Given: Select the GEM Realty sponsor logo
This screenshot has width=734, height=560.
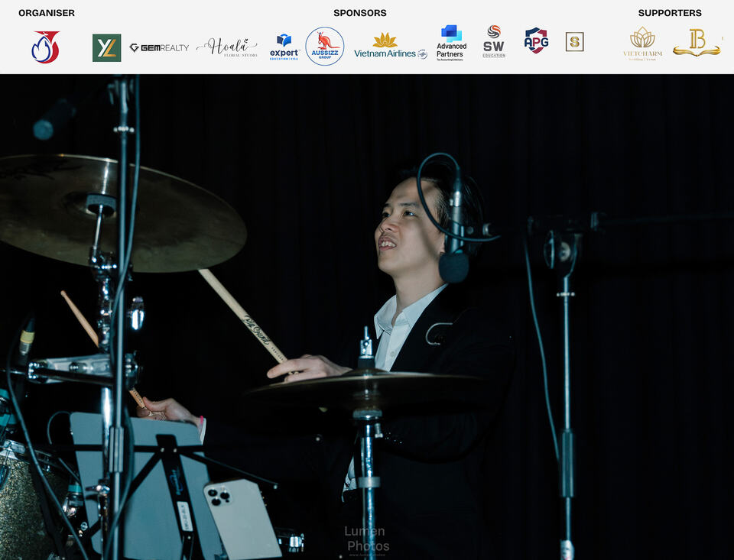Looking at the screenshot, I should coord(159,47).
